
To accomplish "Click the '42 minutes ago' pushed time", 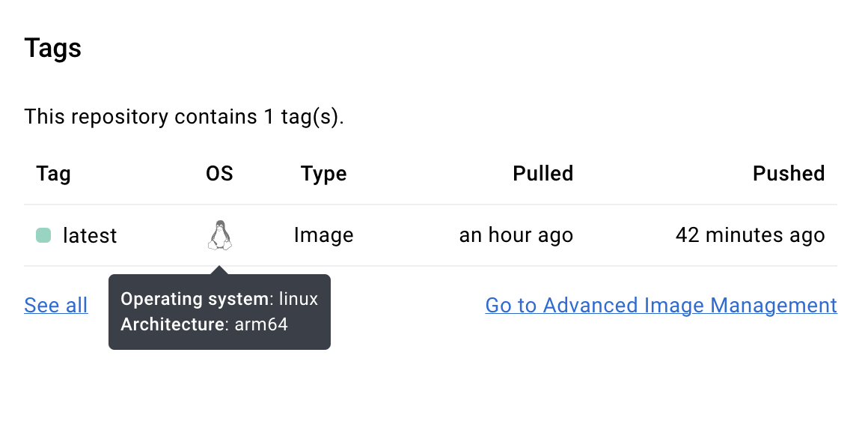I will (750, 235).
